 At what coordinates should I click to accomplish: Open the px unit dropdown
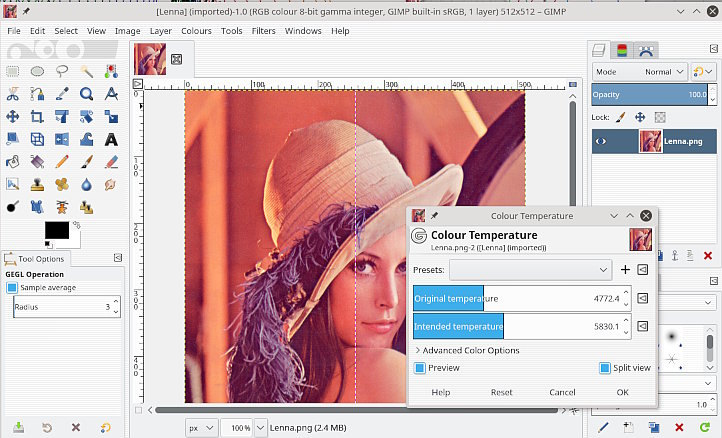[x=201, y=428]
